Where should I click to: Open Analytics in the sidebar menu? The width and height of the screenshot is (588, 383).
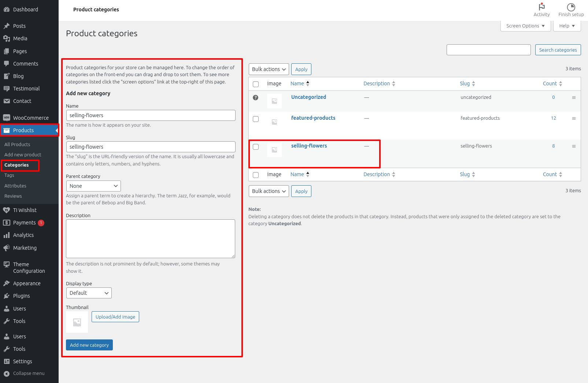[x=23, y=235]
